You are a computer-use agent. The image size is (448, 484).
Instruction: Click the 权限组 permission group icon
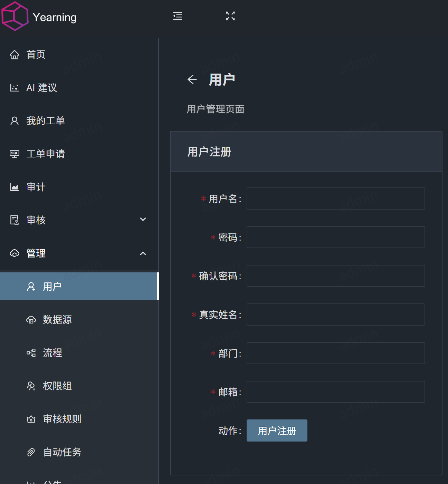(x=31, y=386)
